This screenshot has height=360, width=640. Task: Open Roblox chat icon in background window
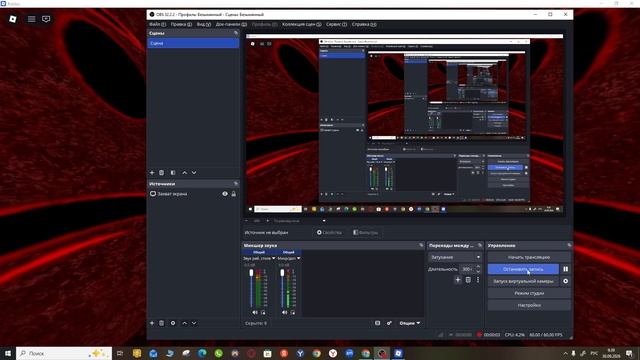[46, 19]
